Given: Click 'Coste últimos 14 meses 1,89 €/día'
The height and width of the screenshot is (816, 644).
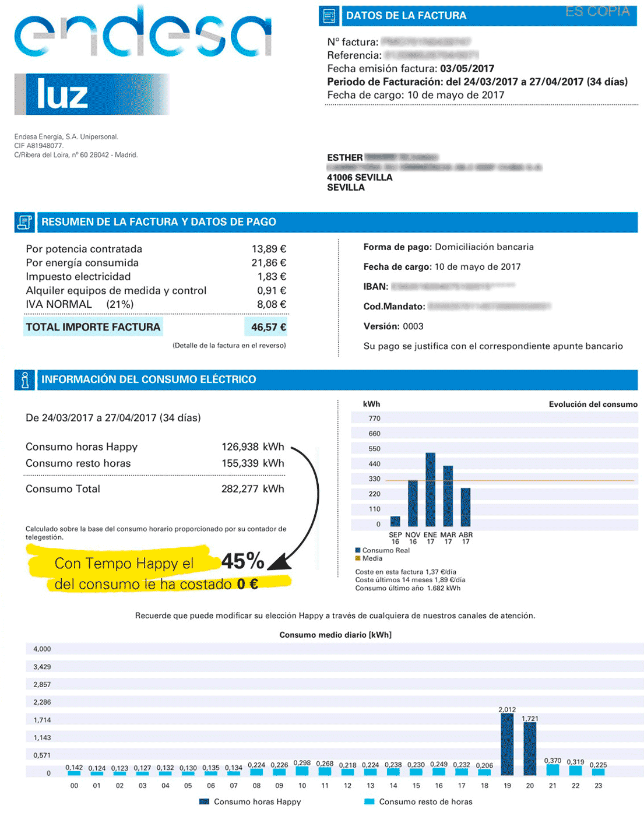Looking at the screenshot, I should (410, 580).
